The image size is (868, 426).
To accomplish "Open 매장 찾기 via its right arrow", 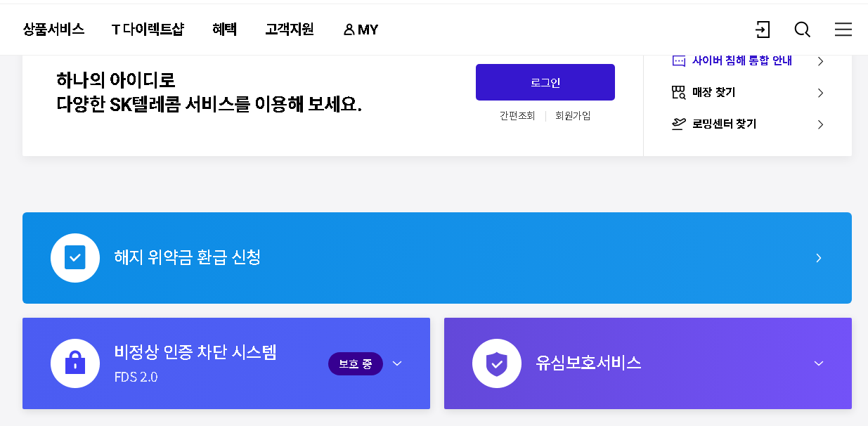I will tap(820, 92).
